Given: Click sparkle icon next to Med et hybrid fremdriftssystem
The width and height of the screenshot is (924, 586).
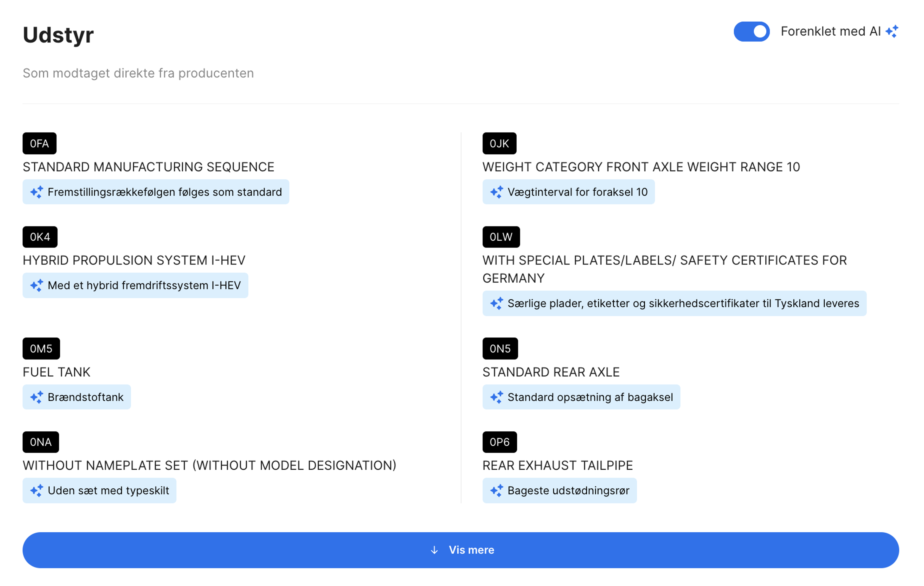Looking at the screenshot, I should pos(37,285).
